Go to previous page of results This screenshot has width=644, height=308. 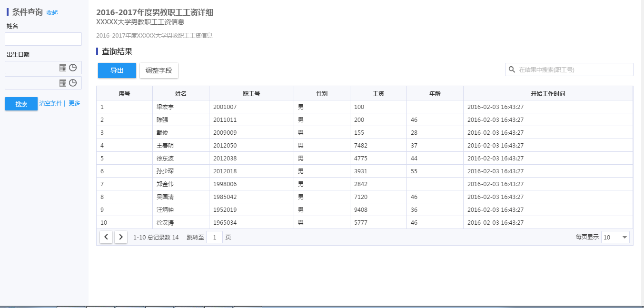click(106, 237)
